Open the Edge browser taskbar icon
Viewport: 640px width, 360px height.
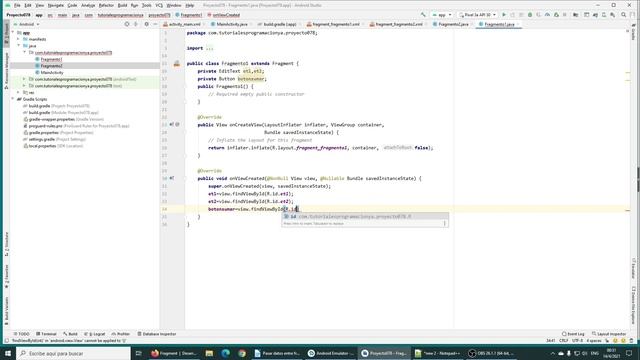226,353
